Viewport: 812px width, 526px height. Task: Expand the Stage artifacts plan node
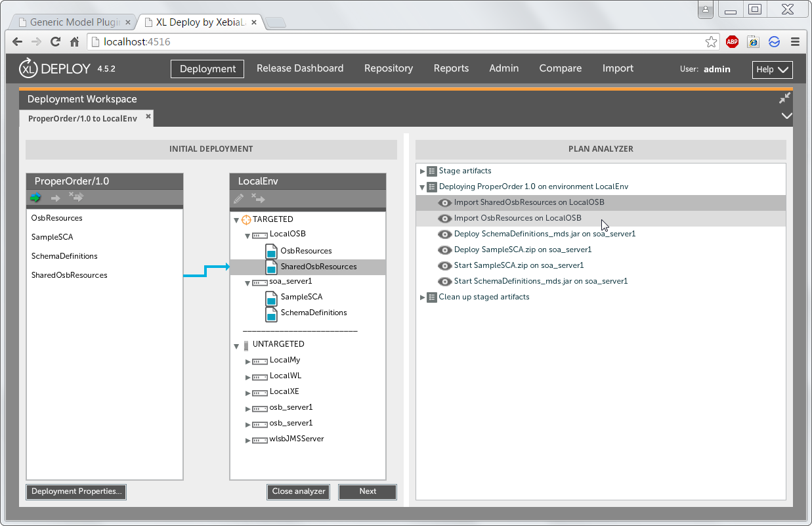(x=423, y=171)
